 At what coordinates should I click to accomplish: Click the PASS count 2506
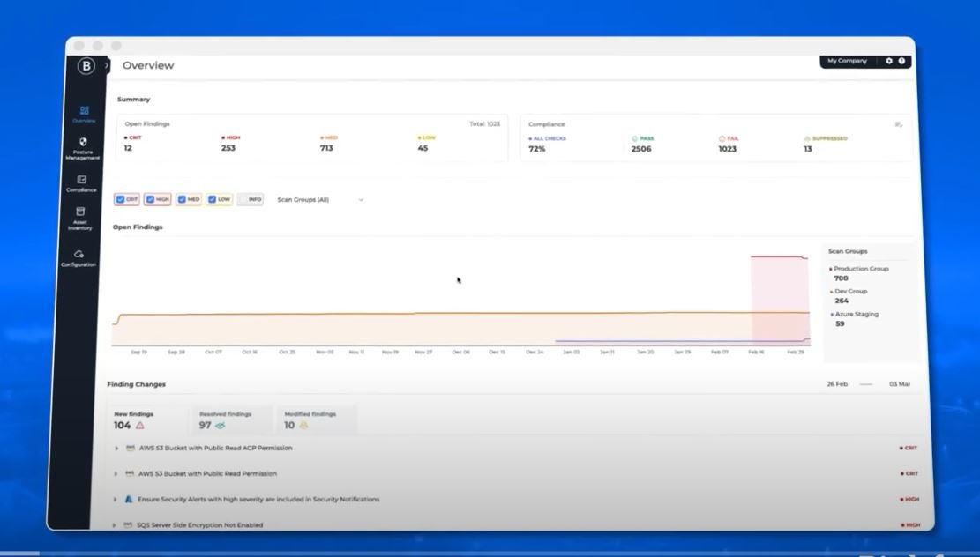641,149
